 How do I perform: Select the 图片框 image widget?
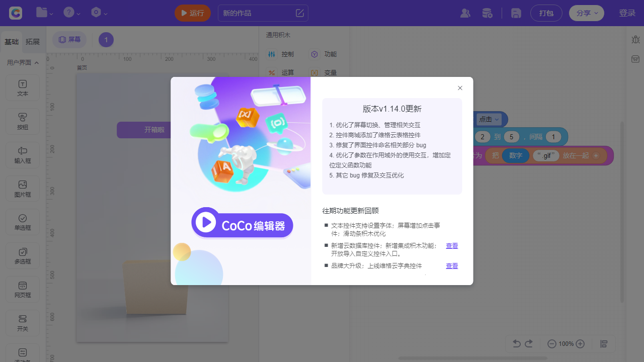click(x=23, y=189)
